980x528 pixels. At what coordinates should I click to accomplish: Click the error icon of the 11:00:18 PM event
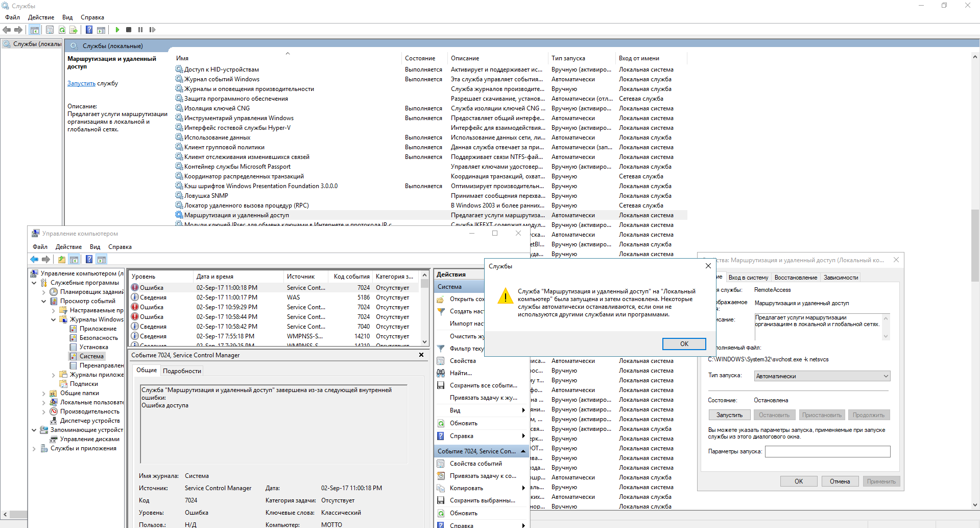135,288
